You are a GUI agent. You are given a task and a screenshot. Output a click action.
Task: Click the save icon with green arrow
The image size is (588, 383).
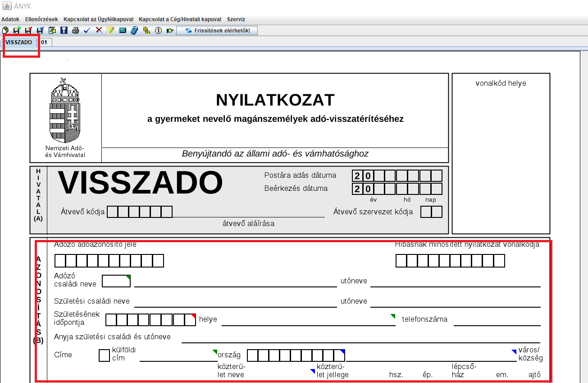coord(17,31)
